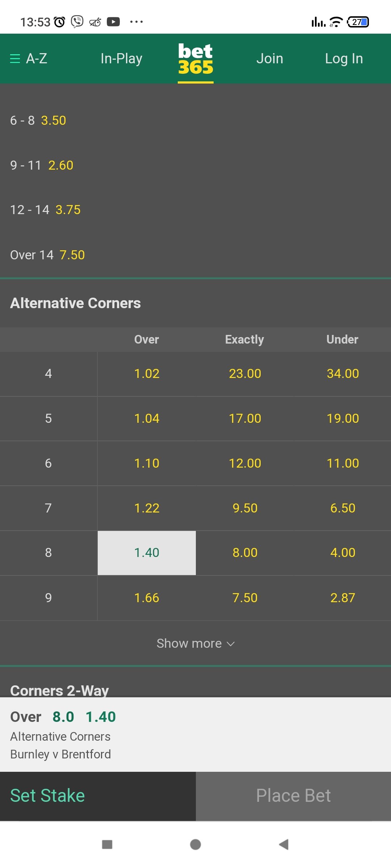Image resolution: width=391 pixels, height=868 pixels.
Task: Tap the YouTube notification icon in status bar
Action: pyautogui.click(x=113, y=22)
